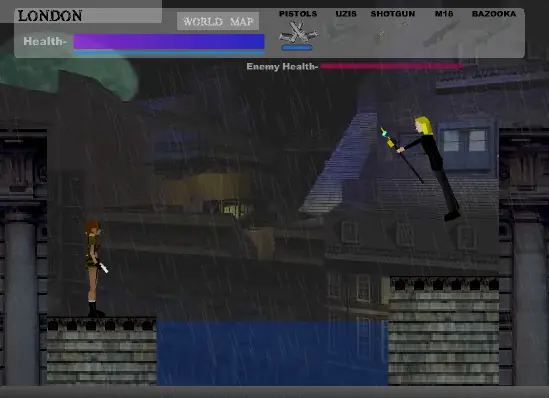Select the crossed Pistols weapon icon
The image size is (549, 398).
pos(298,33)
